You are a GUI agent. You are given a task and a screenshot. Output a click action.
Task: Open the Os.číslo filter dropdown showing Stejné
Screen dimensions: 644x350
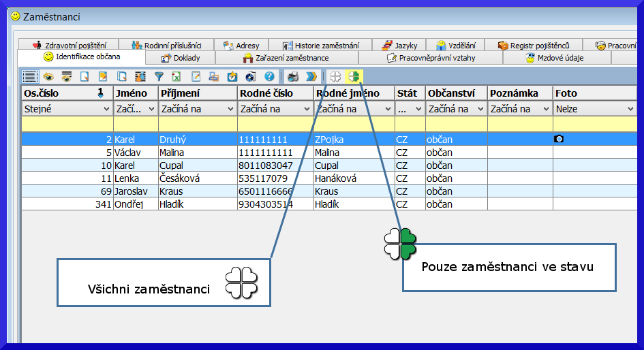pos(106,109)
